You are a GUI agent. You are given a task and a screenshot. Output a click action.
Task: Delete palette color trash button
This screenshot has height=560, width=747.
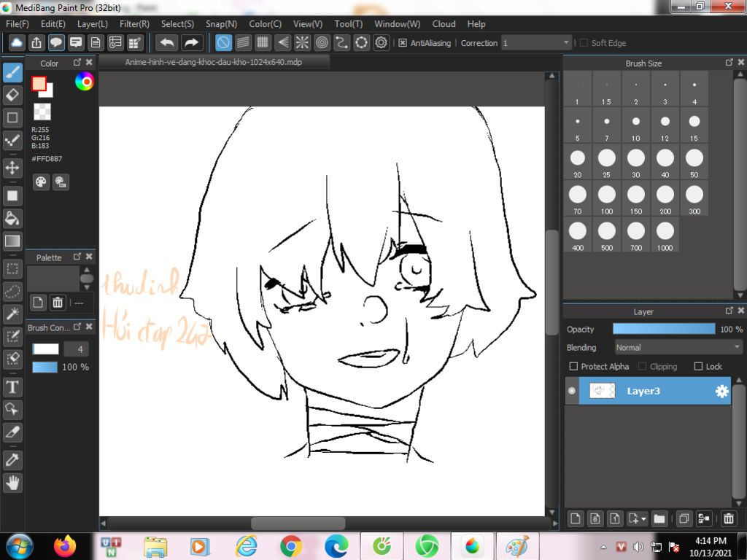[58, 303]
